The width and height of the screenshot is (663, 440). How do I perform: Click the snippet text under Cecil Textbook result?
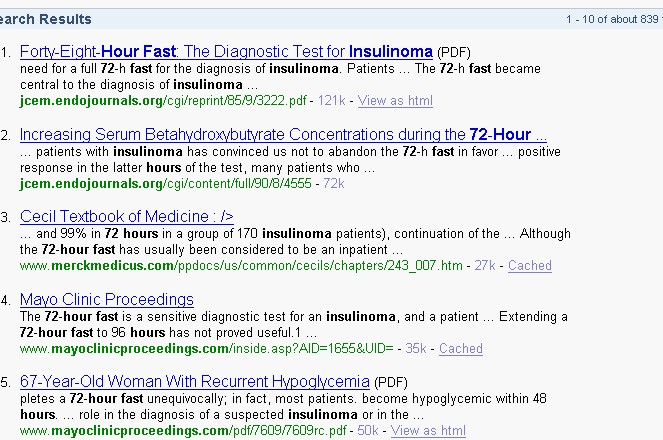290,241
